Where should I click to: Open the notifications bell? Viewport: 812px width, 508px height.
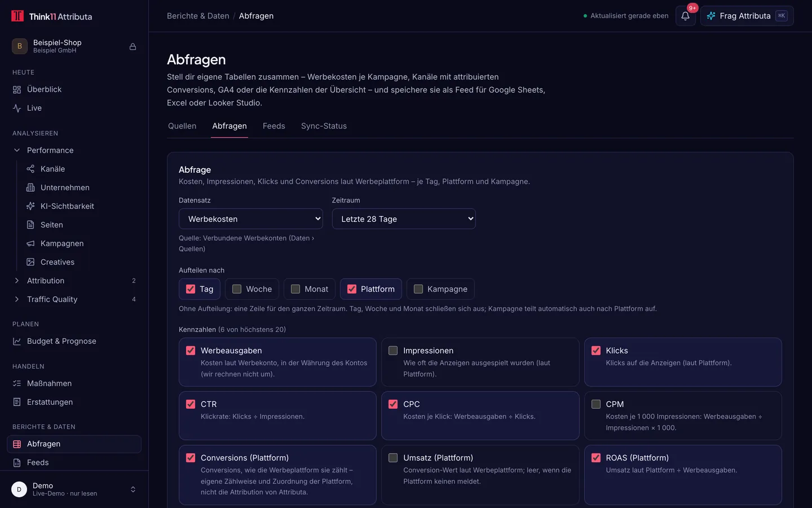(x=685, y=16)
